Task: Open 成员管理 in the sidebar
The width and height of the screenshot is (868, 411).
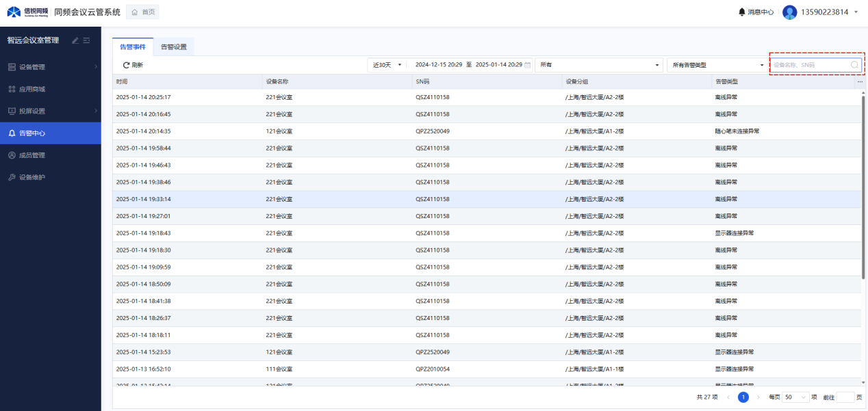Action: [32, 155]
